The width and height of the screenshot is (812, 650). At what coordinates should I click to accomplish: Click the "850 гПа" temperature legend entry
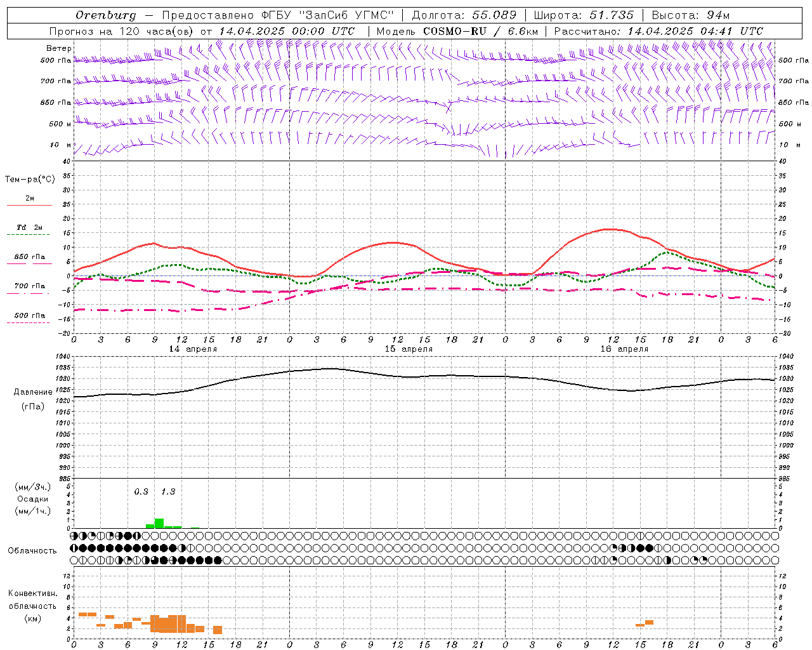(x=30, y=257)
